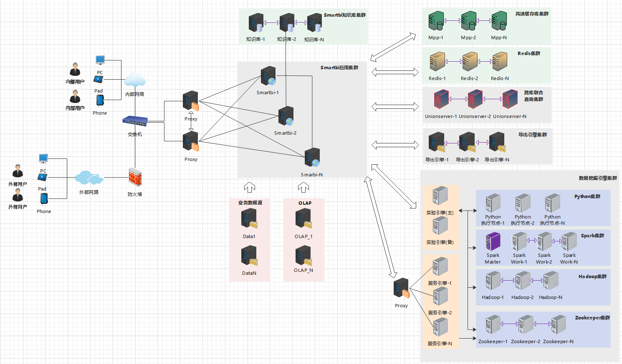Select the OLAP_1 server icon
This screenshot has height=364, width=622.
pos(303,218)
